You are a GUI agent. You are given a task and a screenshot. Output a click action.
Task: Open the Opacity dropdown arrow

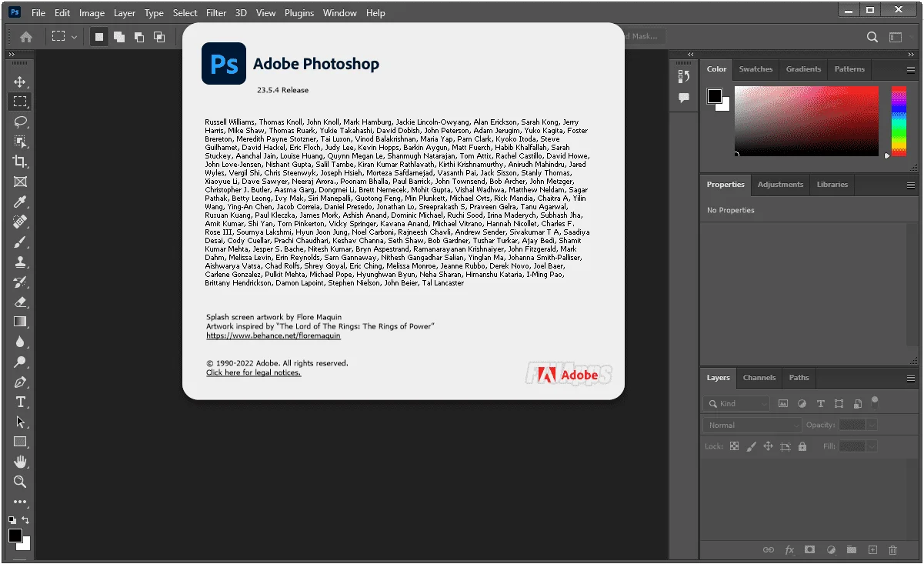coord(872,425)
